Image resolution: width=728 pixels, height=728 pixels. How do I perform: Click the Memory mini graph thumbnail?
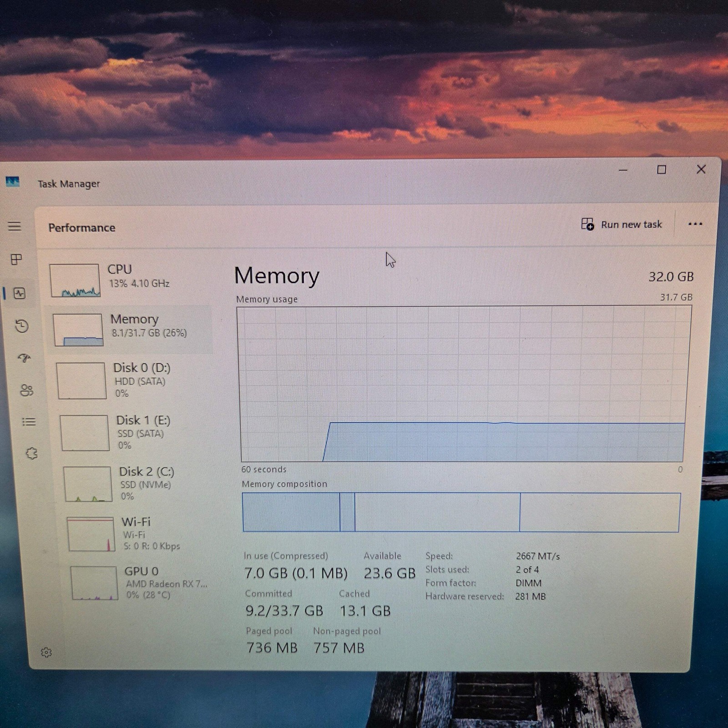tap(78, 330)
